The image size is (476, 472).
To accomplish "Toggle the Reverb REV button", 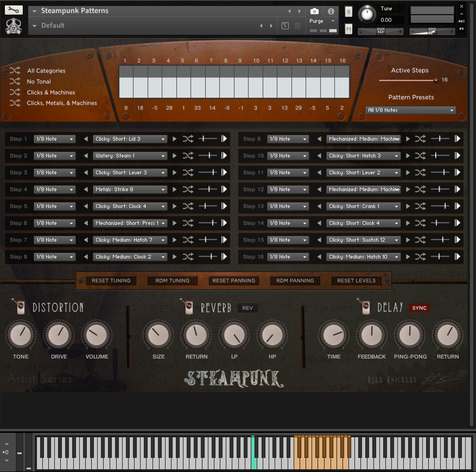I will coord(247,308).
